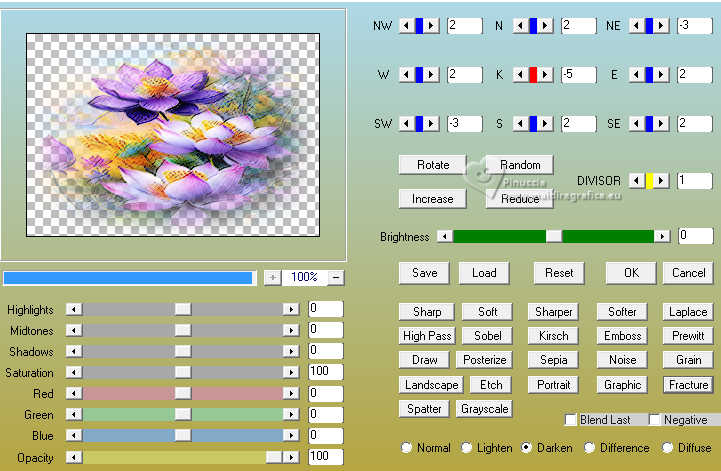Apply the High Pass preset
The width and height of the screenshot is (721, 471).
[427, 336]
